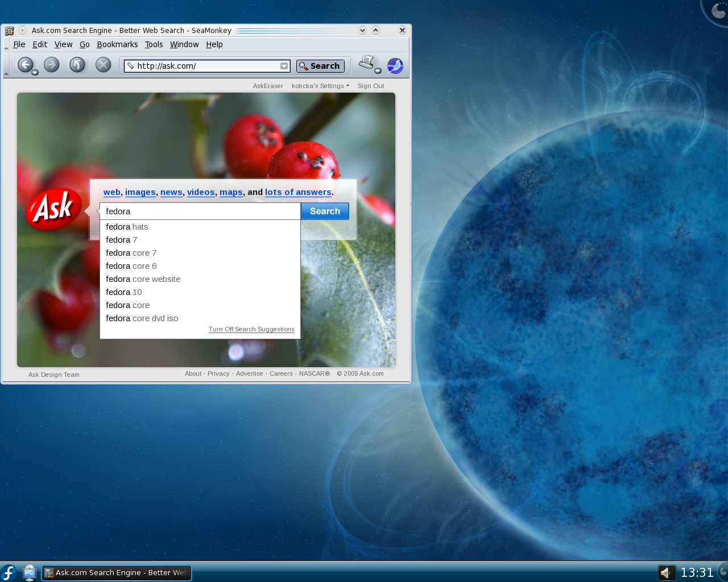Open the Help menu

[214, 44]
